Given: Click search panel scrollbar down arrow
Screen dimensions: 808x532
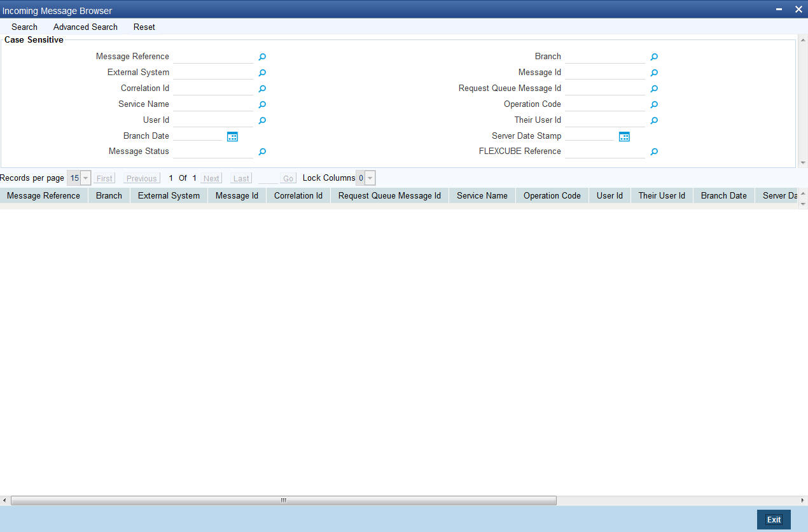Looking at the screenshot, I should (x=802, y=163).
